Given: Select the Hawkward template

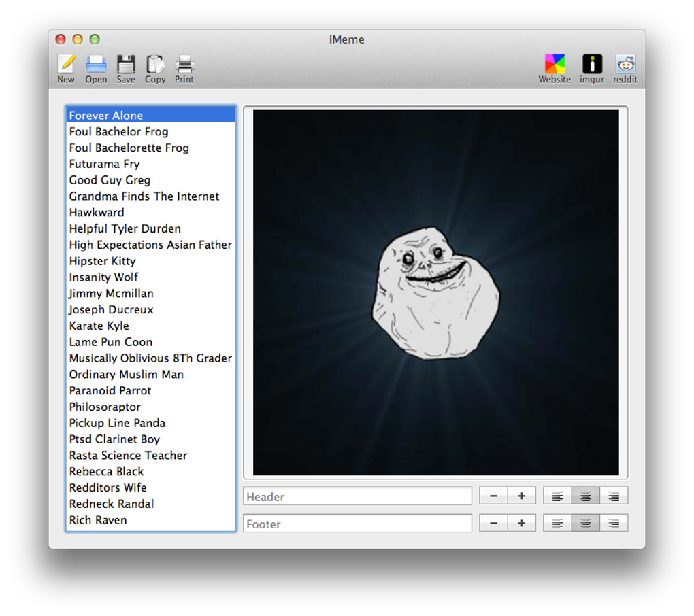Looking at the screenshot, I should pyautogui.click(x=151, y=212).
